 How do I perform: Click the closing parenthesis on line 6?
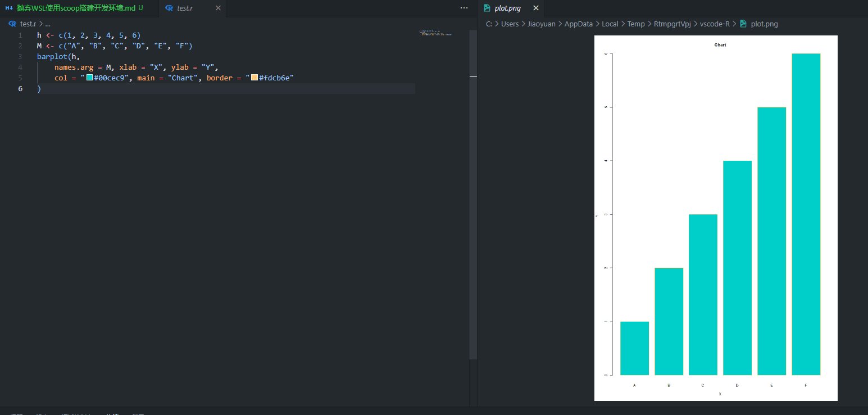coord(39,88)
